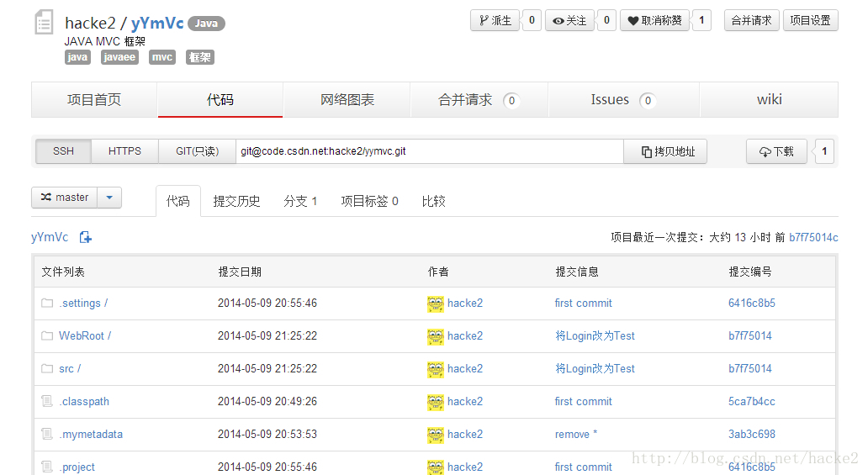Fork the project with the 派生 button
Screen dimensions: 868x475
[495, 20]
